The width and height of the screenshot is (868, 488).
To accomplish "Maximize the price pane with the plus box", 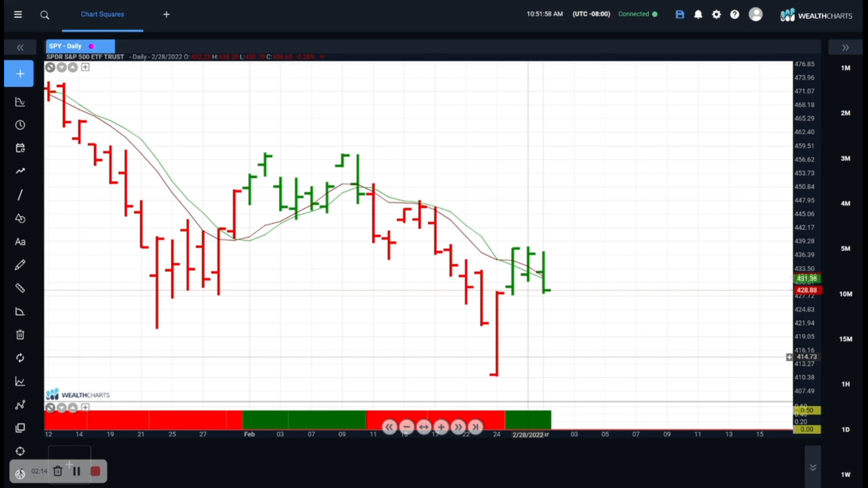I will coord(85,67).
